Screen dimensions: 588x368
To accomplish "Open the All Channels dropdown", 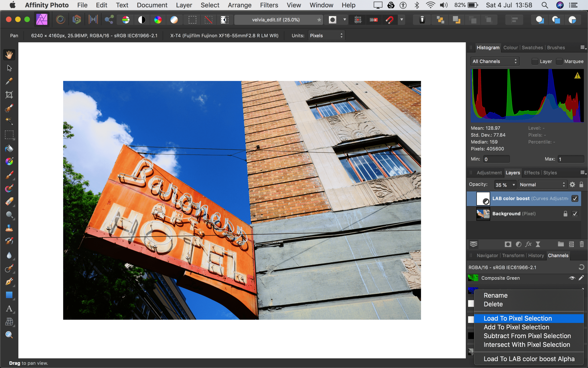I will coord(494,61).
